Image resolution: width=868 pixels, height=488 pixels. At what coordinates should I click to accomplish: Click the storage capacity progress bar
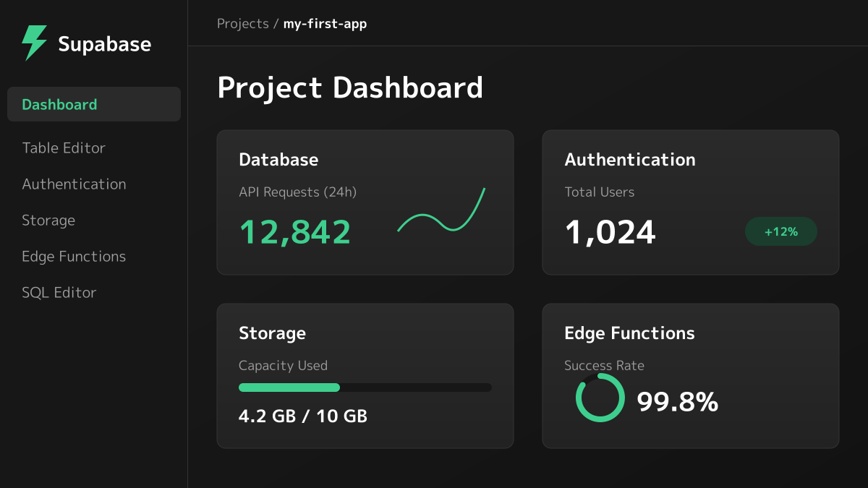pos(365,388)
